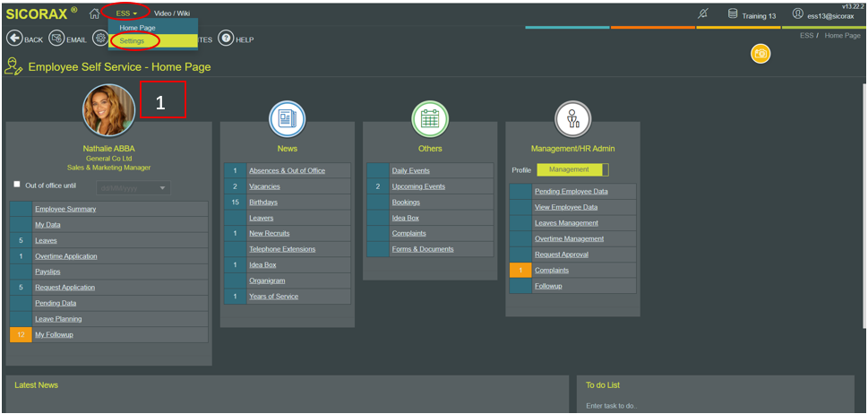868x414 pixels.
Task: Click the home icon beside the Sicorax logo
Action: pos(94,13)
